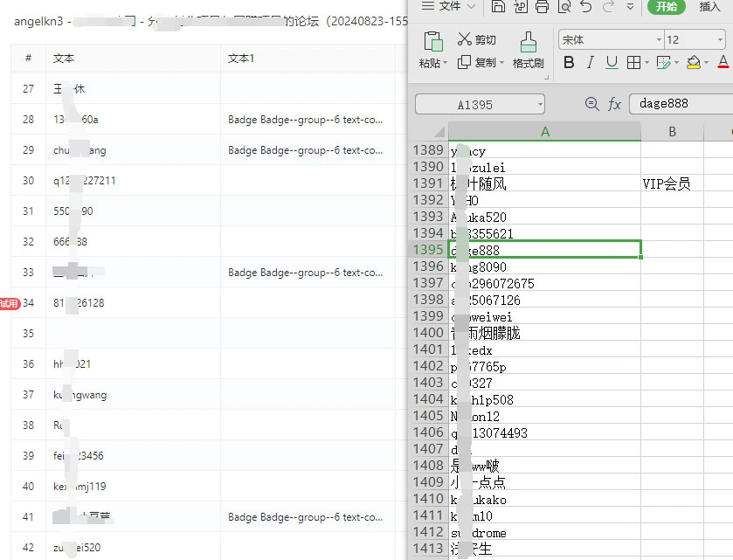Open the font name dropdown (宋体)
This screenshot has height=560, width=733.
pyautogui.click(x=659, y=40)
